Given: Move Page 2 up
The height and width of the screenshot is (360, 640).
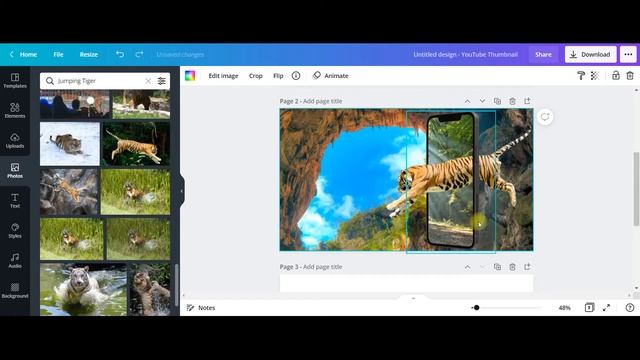Looking at the screenshot, I should [x=467, y=101].
